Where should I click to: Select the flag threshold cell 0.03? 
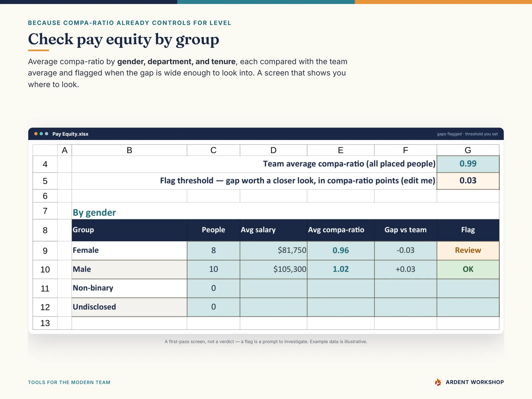(x=468, y=181)
